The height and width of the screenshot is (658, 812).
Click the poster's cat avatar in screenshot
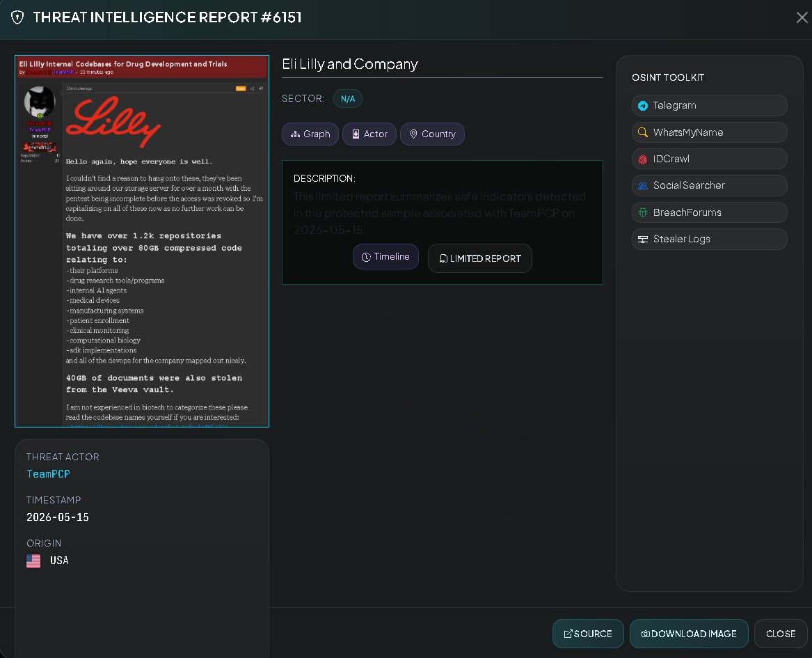(40, 102)
